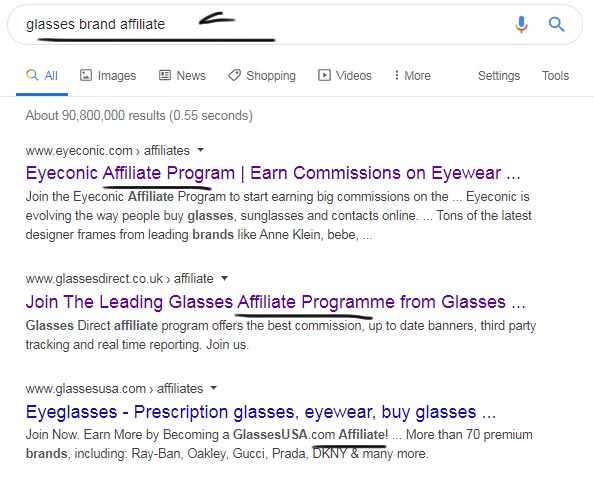Click the blue magnifying glass search icon

coord(556,24)
